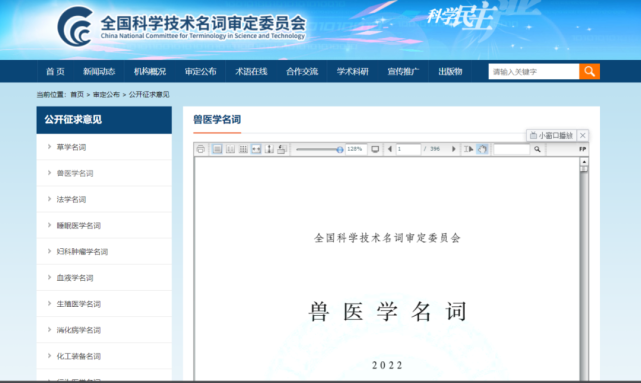Open the 学术科研 nav item
This screenshot has height=383, width=641.
pos(352,72)
